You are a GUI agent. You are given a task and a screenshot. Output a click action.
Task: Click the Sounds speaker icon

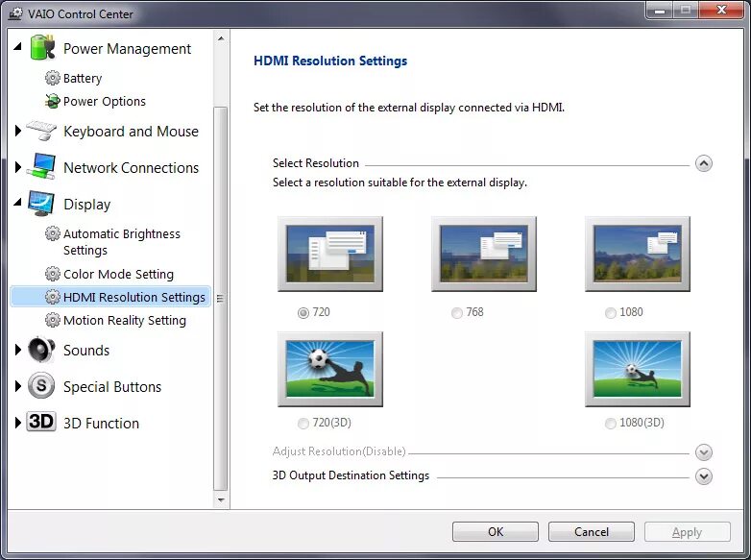tap(41, 350)
